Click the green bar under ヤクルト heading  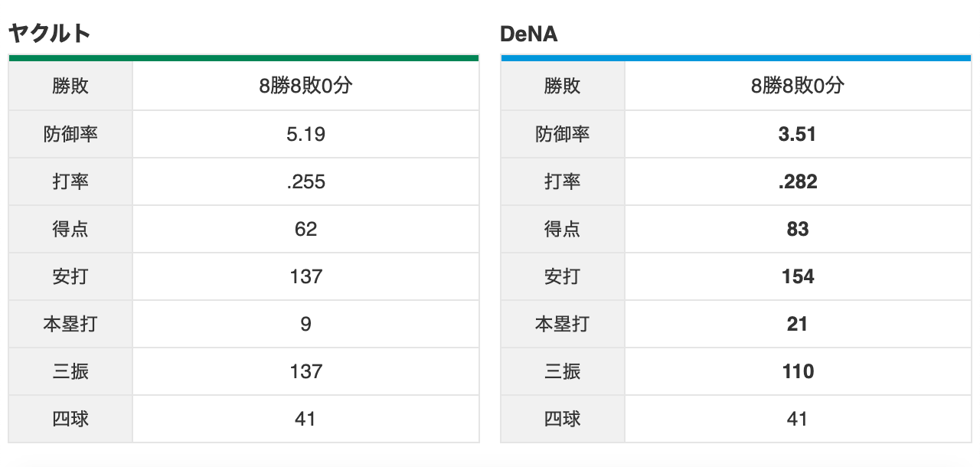coord(243,57)
